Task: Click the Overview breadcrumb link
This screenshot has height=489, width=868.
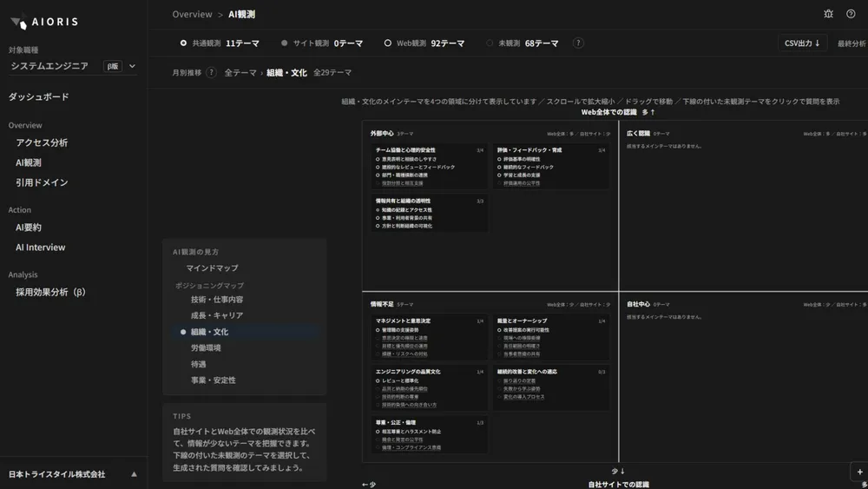Action: pos(192,15)
